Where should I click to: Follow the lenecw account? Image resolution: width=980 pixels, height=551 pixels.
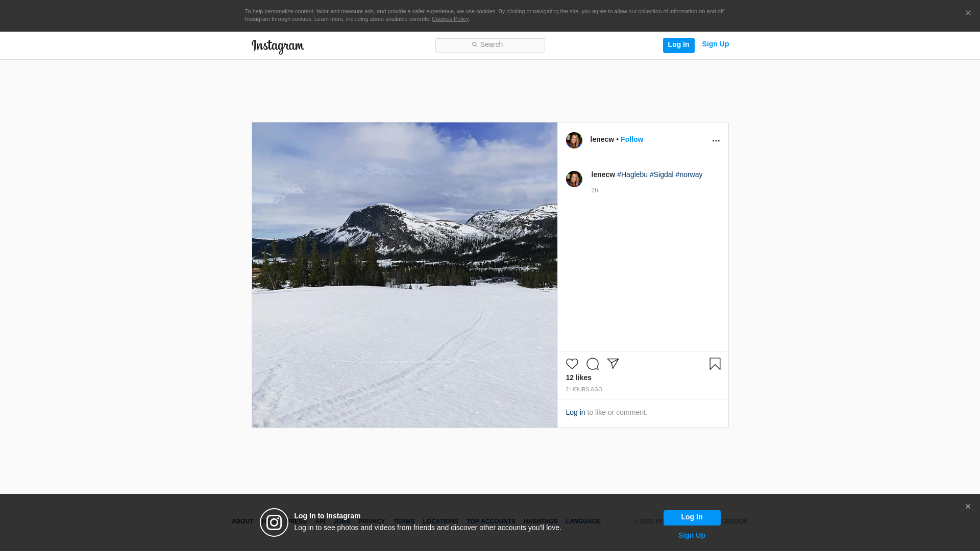point(631,139)
